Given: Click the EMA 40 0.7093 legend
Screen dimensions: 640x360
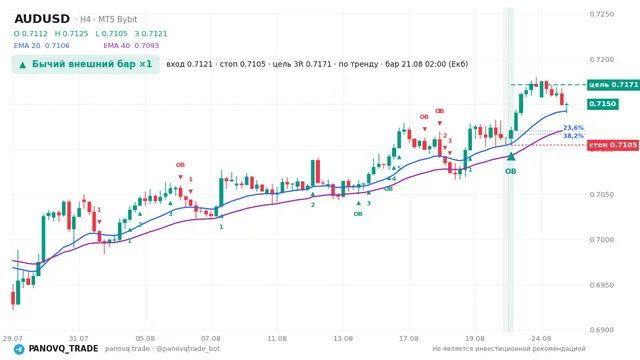Looking at the screenshot, I should pos(131,46).
